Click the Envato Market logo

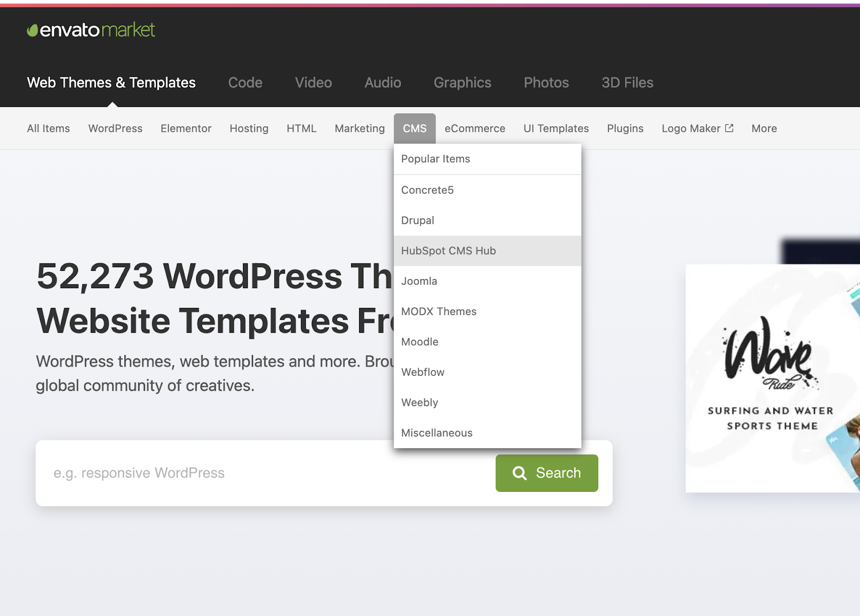tap(91, 30)
